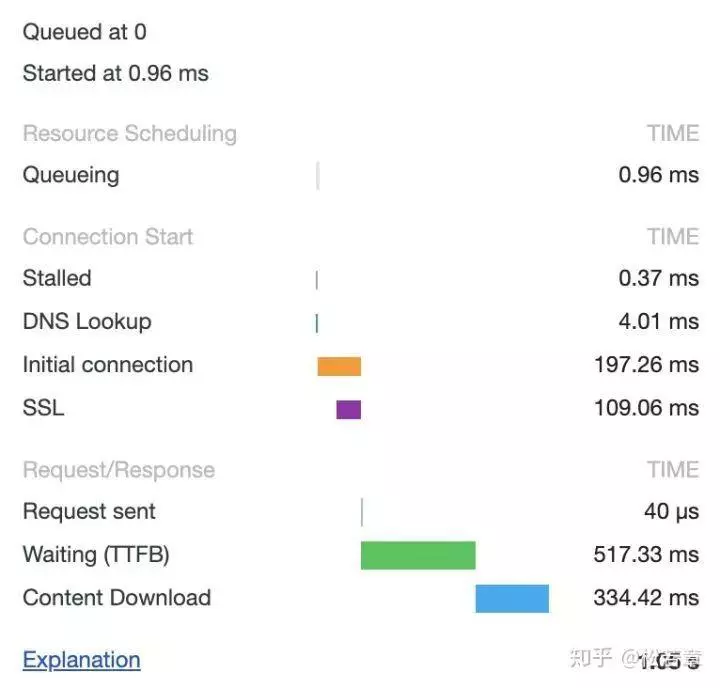This screenshot has height=688, width=720.
Task: Click the "Started at 0.96 ms" text
Action: (x=116, y=73)
